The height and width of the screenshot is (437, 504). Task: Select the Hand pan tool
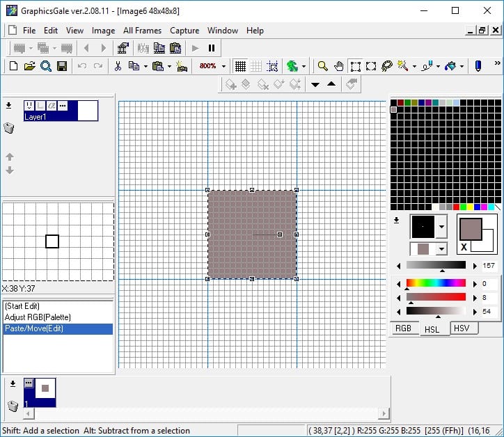click(339, 66)
